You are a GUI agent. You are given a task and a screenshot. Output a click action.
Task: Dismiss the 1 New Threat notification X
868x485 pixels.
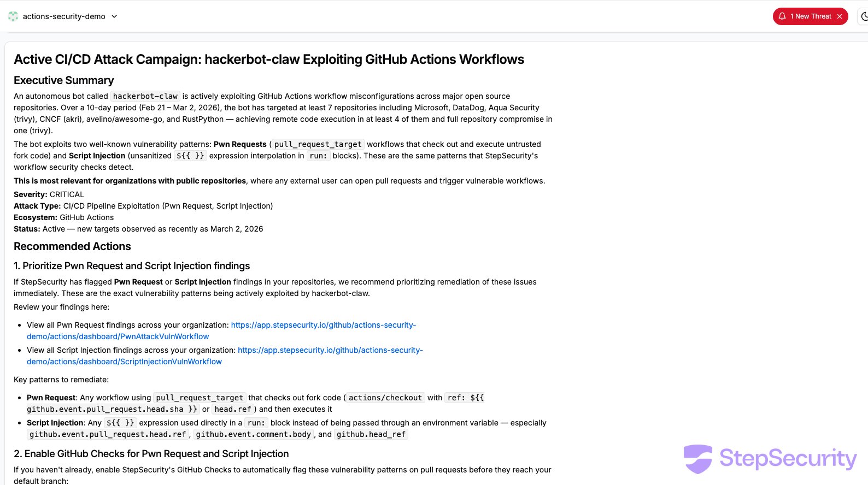(x=840, y=16)
